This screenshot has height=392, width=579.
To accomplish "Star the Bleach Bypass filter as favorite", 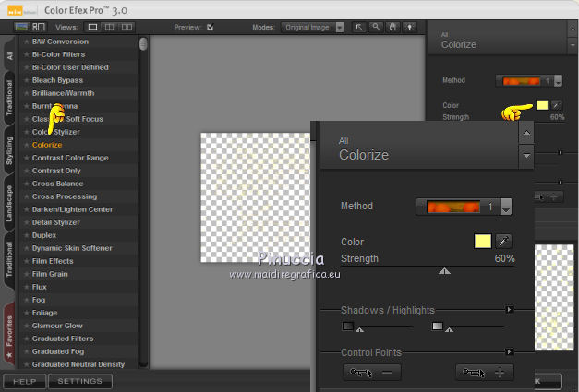I will click(26, 80).
